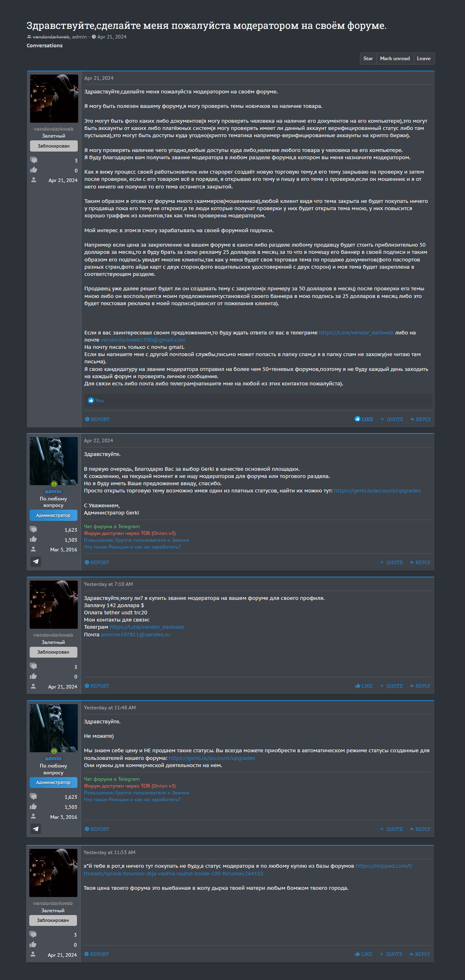This screenshot has height=980, width=465.
Task: Unlike the first message via the Like button
Action: coord(364,419)
